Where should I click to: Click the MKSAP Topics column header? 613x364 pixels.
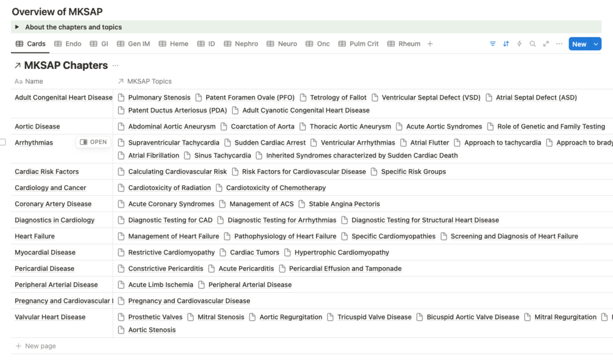tap(145, 81)
